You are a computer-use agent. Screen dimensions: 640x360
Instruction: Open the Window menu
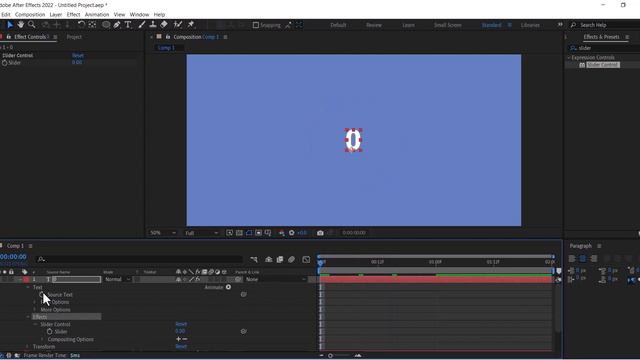[x=139, y=14]
